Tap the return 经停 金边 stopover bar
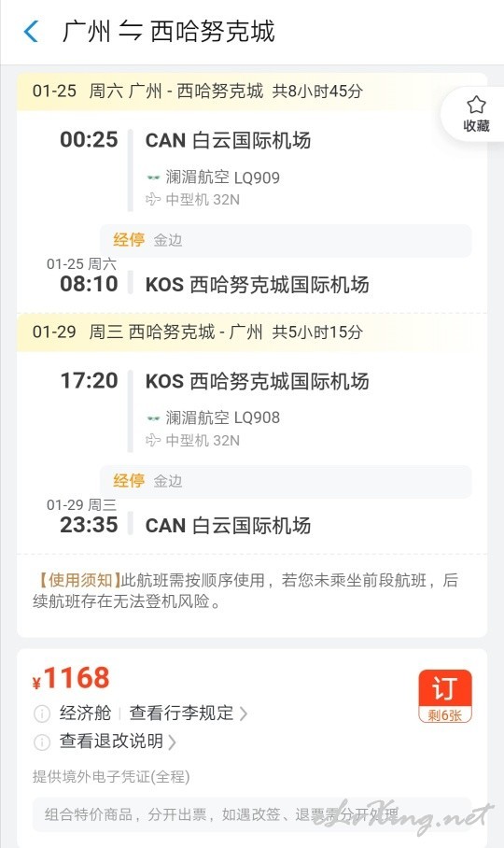This screenshot has height=848, width=504. 286,481
